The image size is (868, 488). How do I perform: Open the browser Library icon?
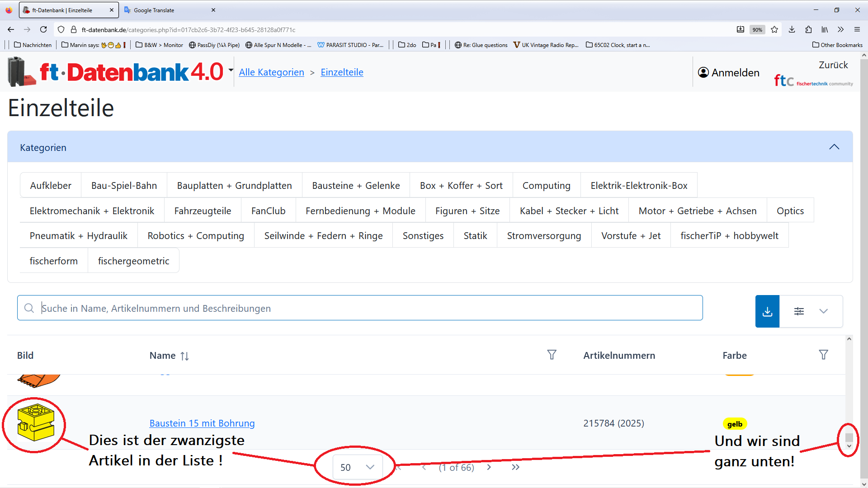825,29
